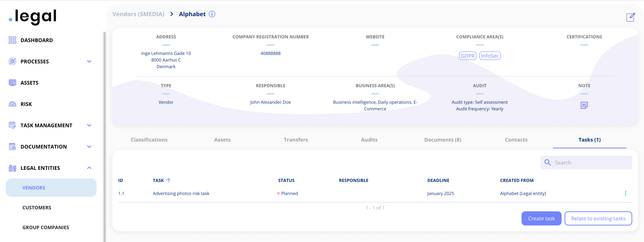Screen dimensions: 644x242
Task: Expand the Task Management chevron
Action: pyautogui.click(x=89, y=125)
